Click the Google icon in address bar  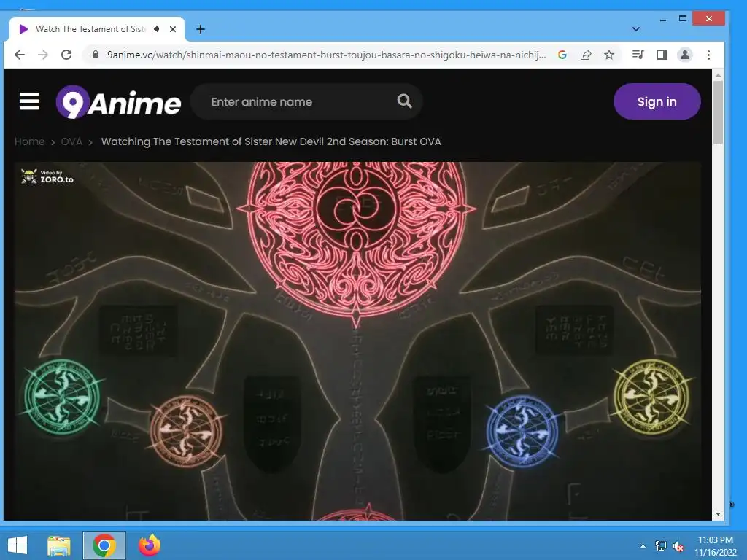(562, 55)
